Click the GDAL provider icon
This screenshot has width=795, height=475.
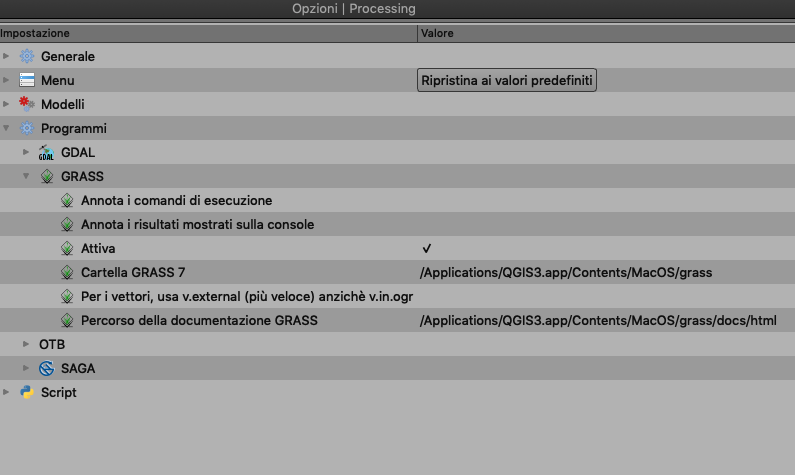click(x=47, y=152)
